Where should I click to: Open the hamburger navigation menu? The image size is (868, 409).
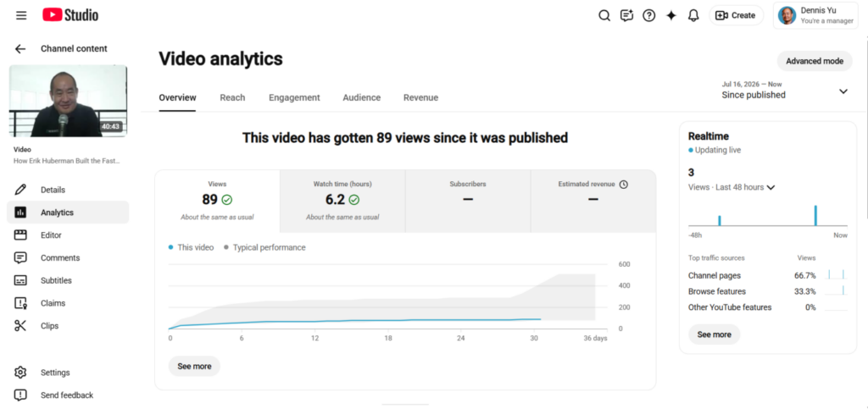[21, 15]
